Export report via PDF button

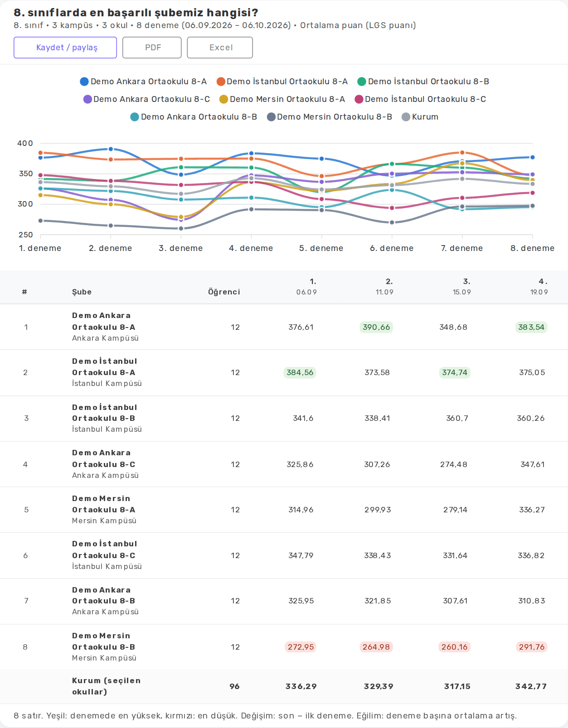pos(152,48)
